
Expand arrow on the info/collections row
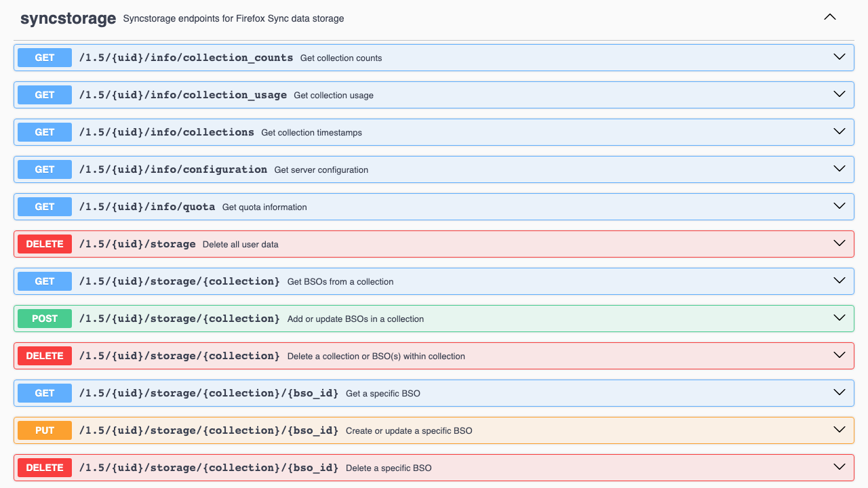(840, 131)
